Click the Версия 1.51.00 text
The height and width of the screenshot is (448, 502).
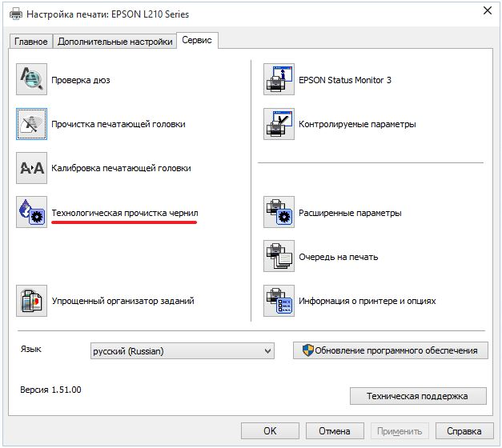click(50, 390)
